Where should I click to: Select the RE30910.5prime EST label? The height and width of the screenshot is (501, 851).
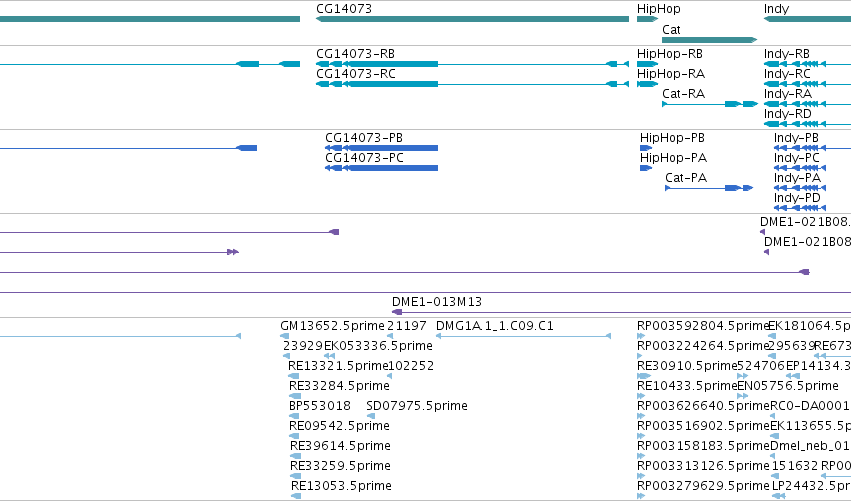click(x=687, y=366)
